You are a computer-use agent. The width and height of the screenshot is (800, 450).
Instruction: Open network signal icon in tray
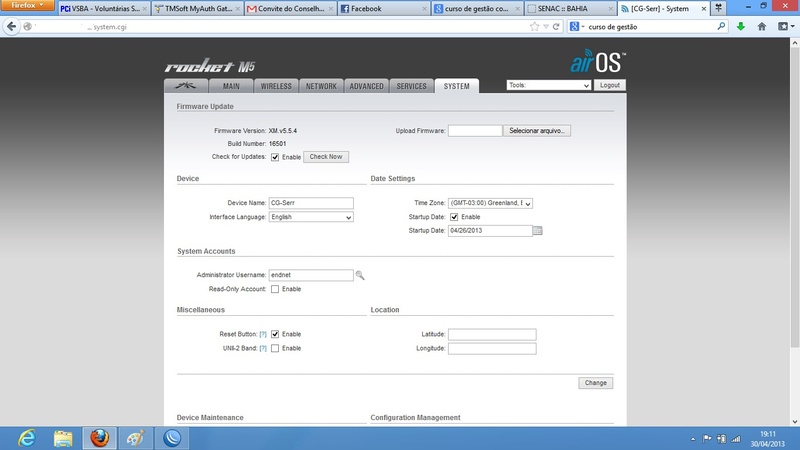736,439
